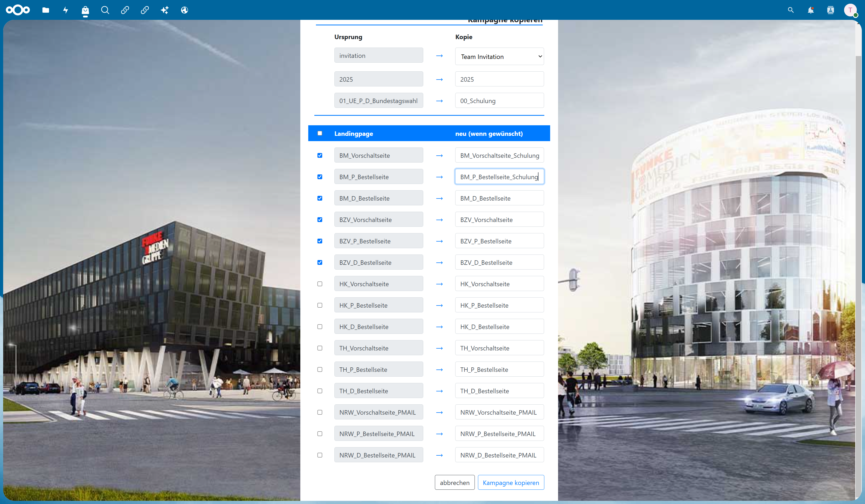The width and height of the screenshot is (865, 504).
Task: Click the 00_Schulung copy name field
Action: [499, 100]
